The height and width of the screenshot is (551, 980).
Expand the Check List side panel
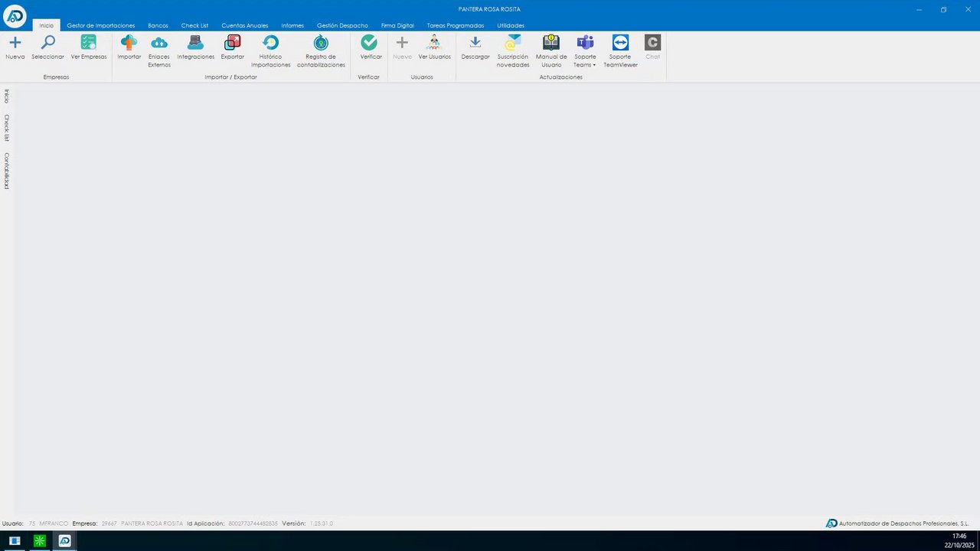(x=6, y=128)
